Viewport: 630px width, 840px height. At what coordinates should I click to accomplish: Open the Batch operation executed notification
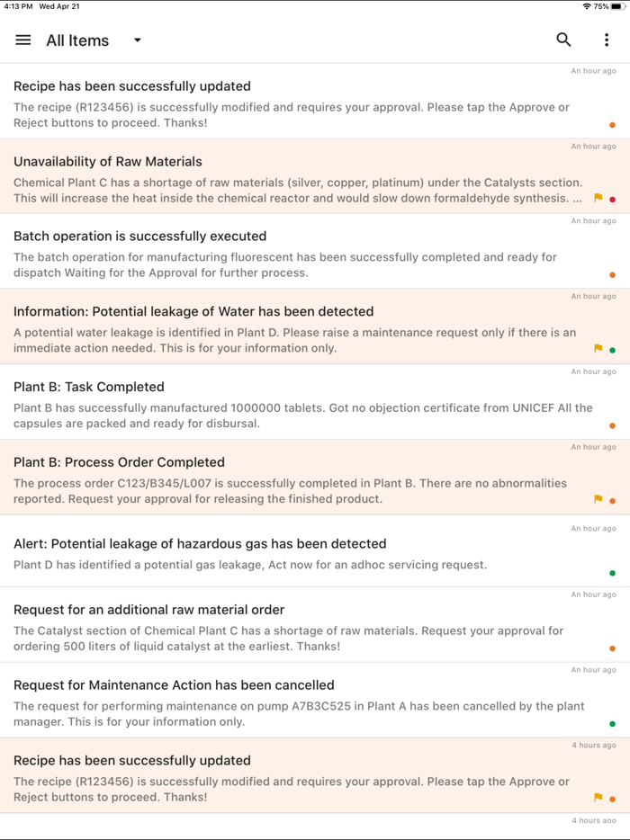click(315, 252)
